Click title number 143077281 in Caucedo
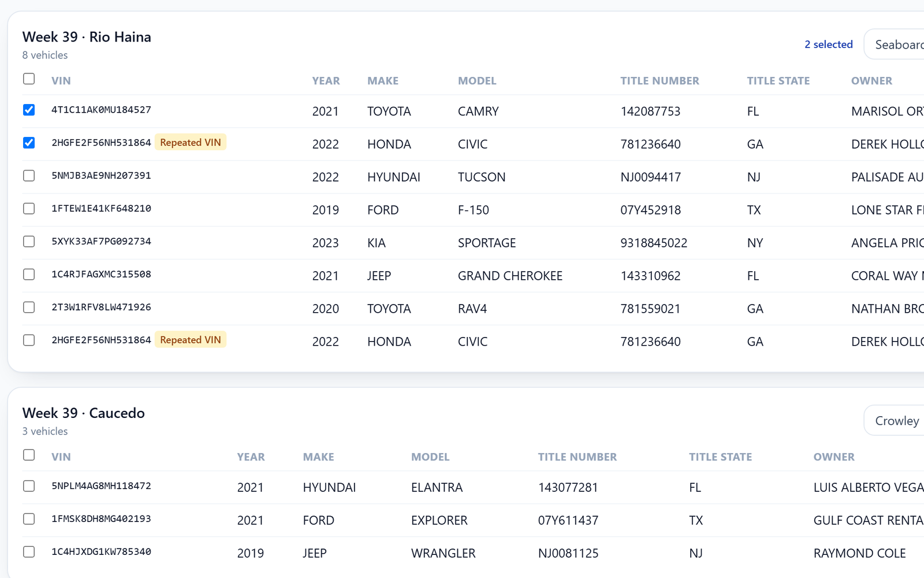Image resolution: width=924 pixels, height=578 pixels. click(568, 488)
